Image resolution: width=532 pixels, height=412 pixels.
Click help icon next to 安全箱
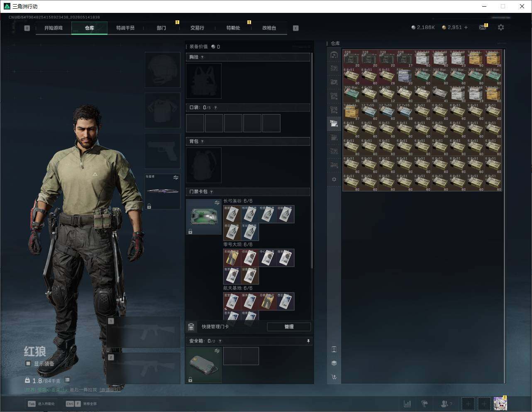220,341
